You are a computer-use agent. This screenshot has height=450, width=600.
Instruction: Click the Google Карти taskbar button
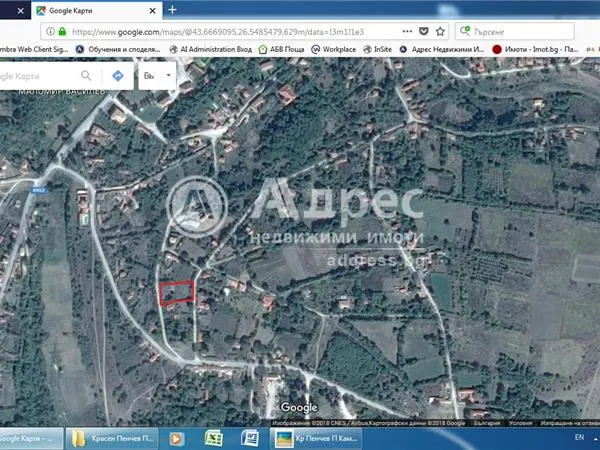(31, 439)
